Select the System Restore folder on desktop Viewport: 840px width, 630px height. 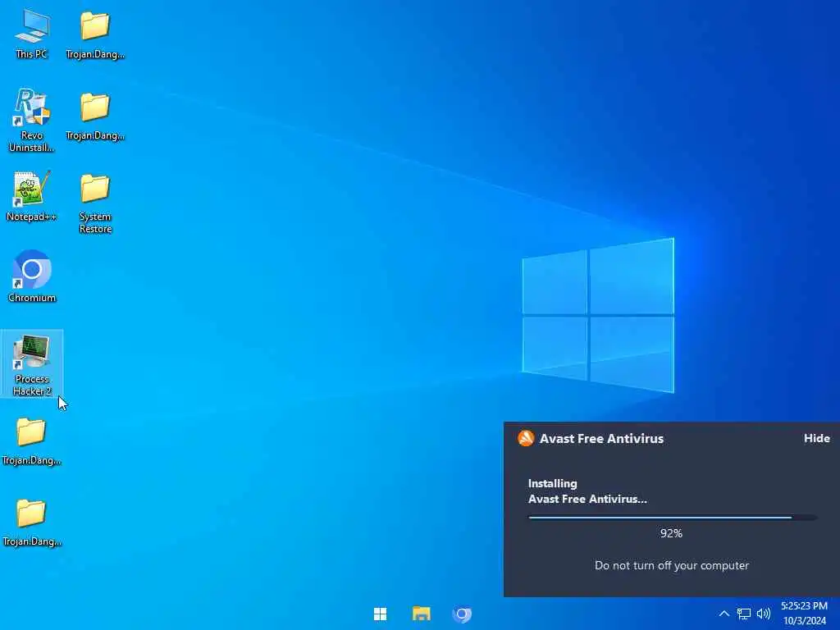coord(95,203)
